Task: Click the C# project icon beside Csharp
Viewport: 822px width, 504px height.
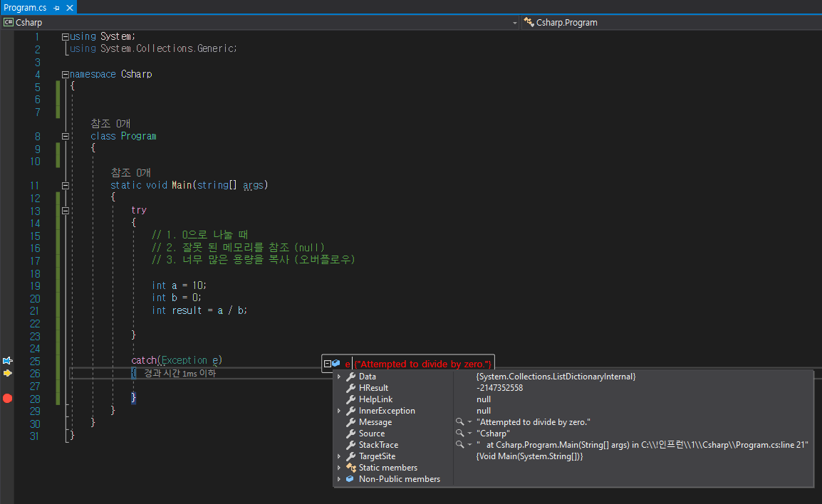Action: (x=9, y=22)
